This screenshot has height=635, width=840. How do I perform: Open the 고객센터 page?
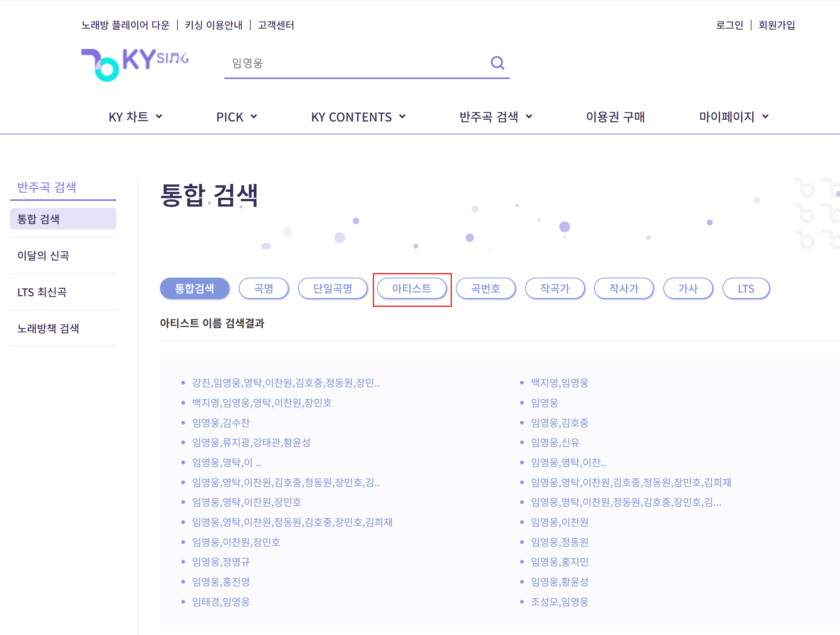(276, 25)
